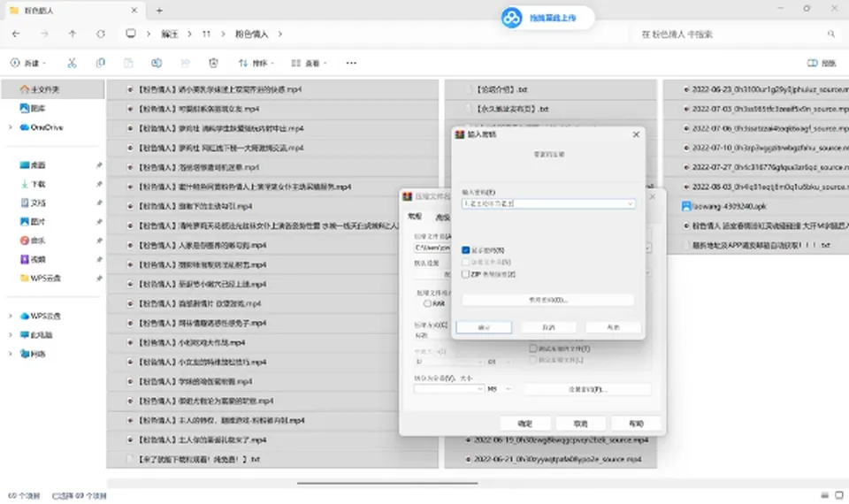Open split to volumes size combo box
The height and width of the screenshot is (504, 849).
point(449,389)
